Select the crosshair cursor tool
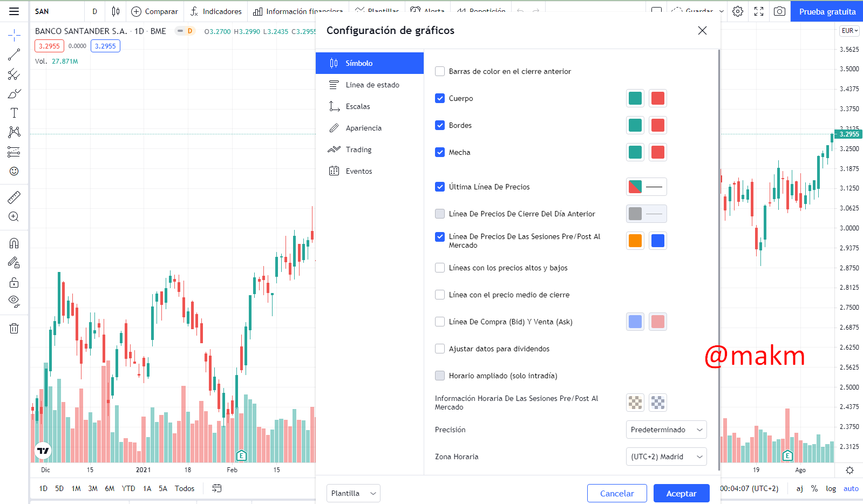 tap(14, 36)
